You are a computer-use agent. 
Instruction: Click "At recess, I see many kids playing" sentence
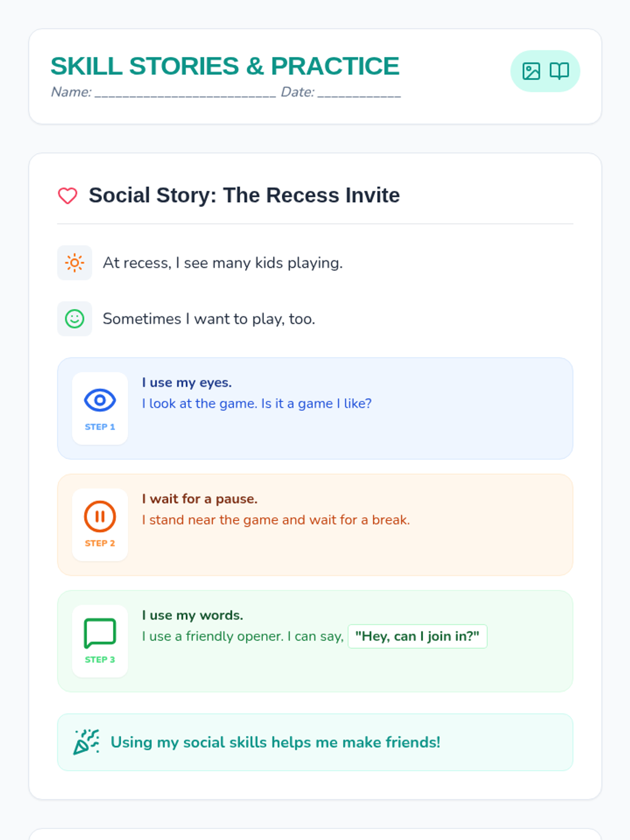pos(223,262)
